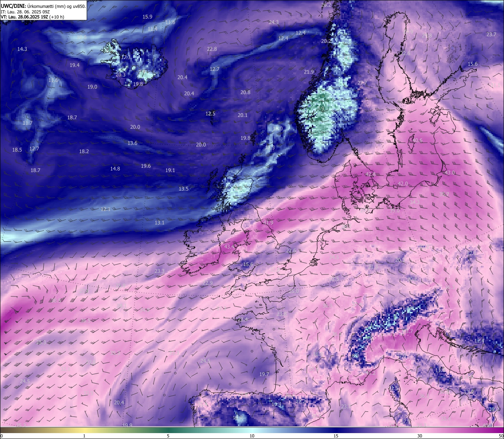Click the 19.6 value label
The width and height of the screenshot is (504, 439).
[x=146, y=166]
